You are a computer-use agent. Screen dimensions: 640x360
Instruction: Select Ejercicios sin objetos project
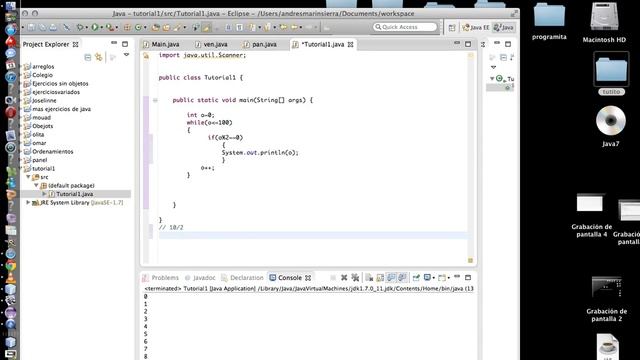56,83
